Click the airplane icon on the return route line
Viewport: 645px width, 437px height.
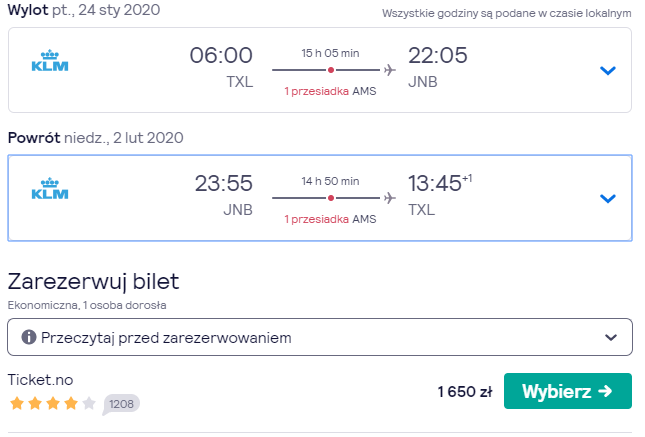tap(390, 198)
